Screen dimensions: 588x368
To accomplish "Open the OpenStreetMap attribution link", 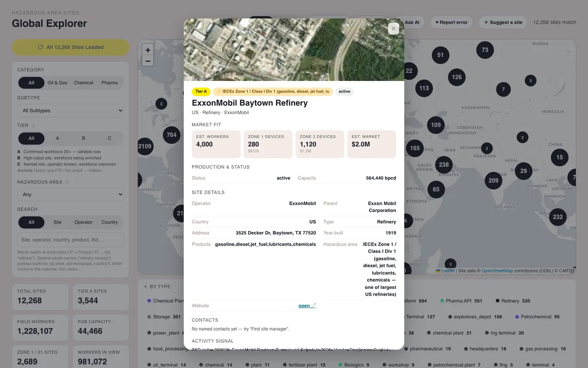I will (x=497, y=271).
